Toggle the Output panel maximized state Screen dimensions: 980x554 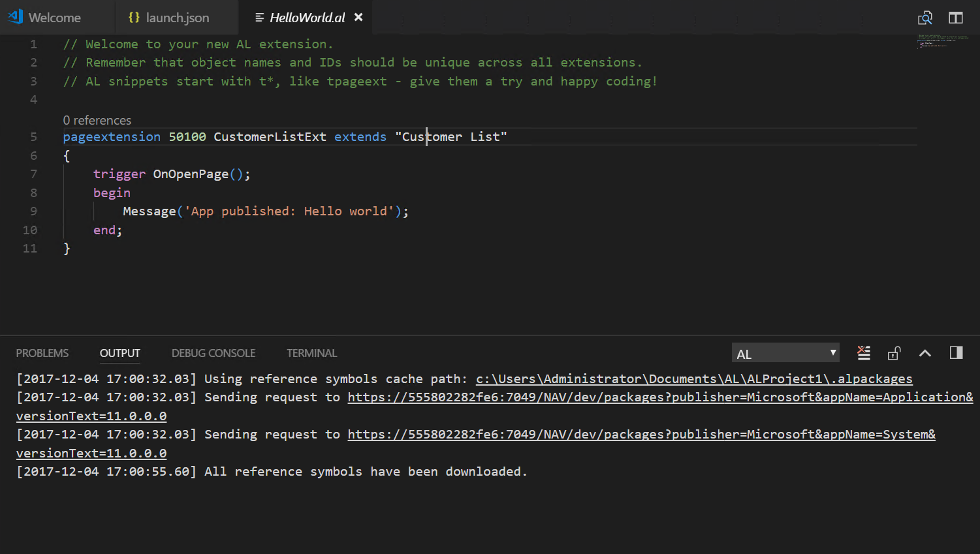[x=925, y=352]
